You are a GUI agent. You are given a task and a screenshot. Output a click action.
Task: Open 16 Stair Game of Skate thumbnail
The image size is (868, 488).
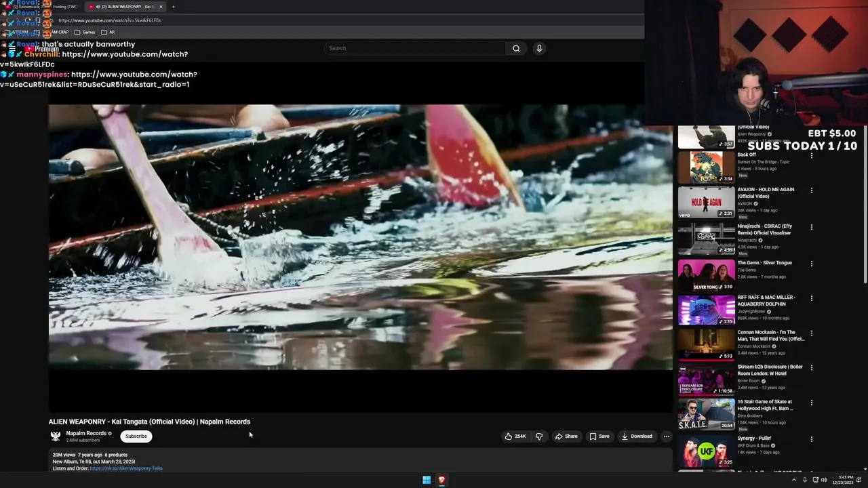coord(707,414)
